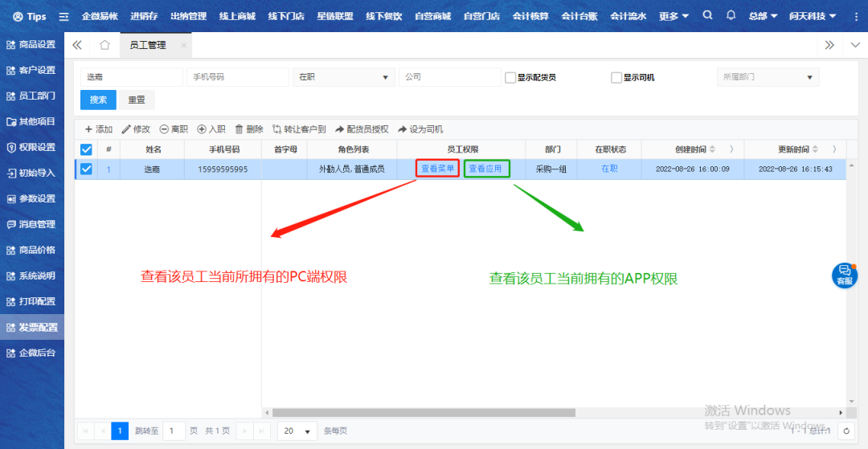Open the 进销存 top menu
The height and width of the screenshot is (449, 868).
tap(145, 16)
